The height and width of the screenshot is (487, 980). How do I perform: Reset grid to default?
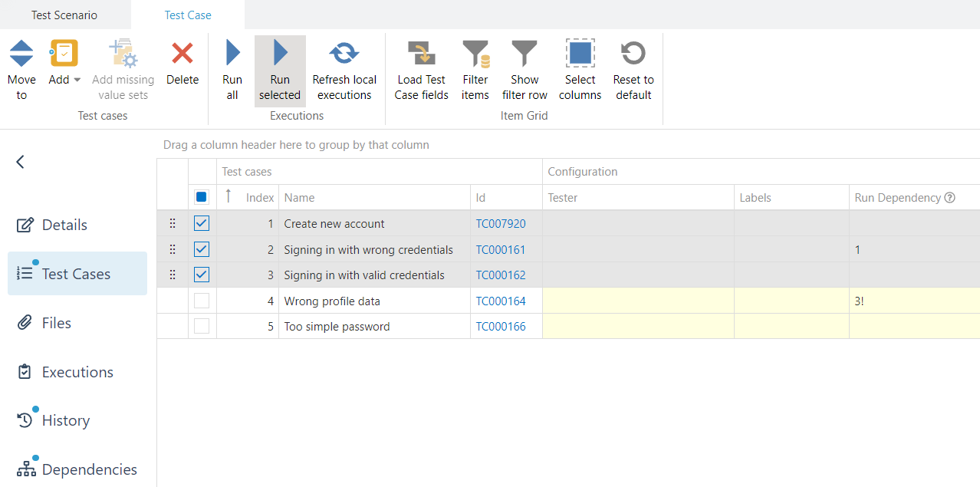pyautogui.click(x=633, y=54)
